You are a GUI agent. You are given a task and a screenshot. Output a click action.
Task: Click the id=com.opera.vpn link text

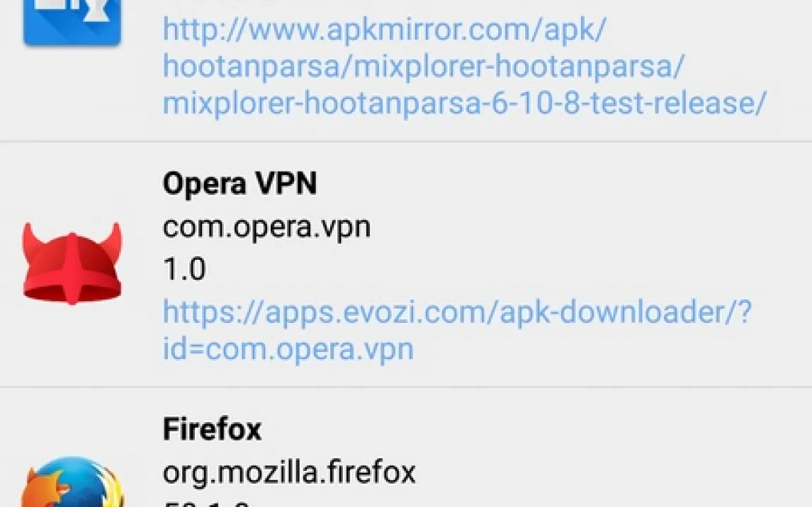pyautogui.click(x=288, y=350)
